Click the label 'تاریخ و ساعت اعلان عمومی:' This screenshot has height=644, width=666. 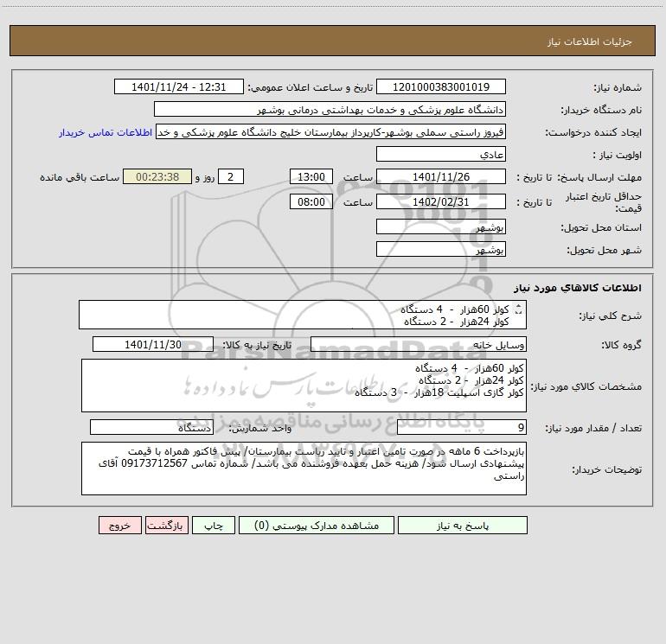tap(310, 88)
